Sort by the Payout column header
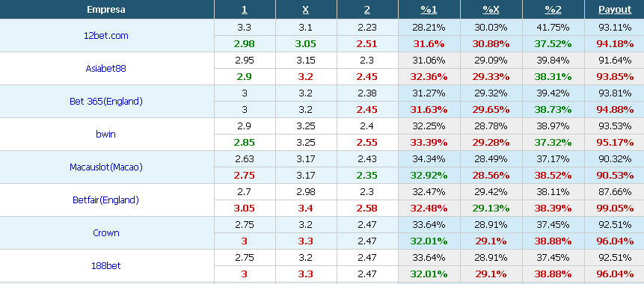 point(615,10)
